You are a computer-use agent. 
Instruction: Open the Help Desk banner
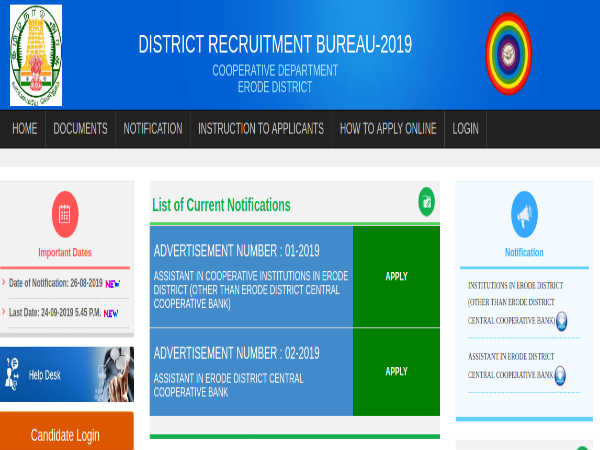(x=67, y=375)
